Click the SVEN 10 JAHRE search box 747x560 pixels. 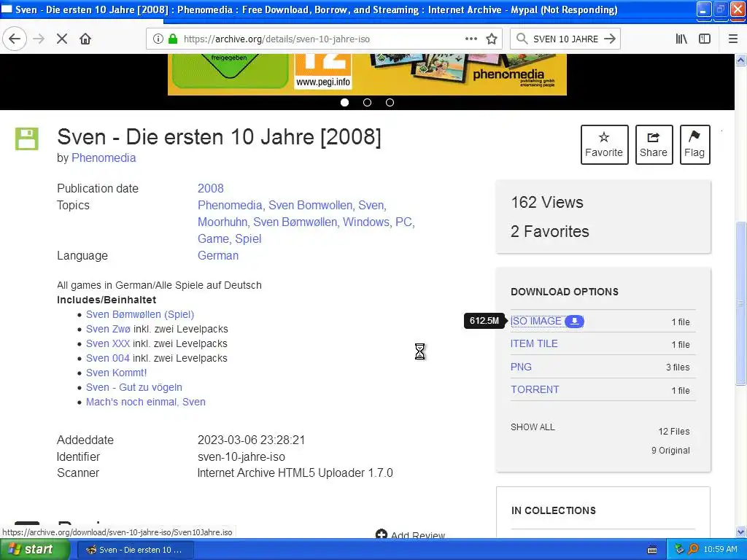[x=565, y=39]
